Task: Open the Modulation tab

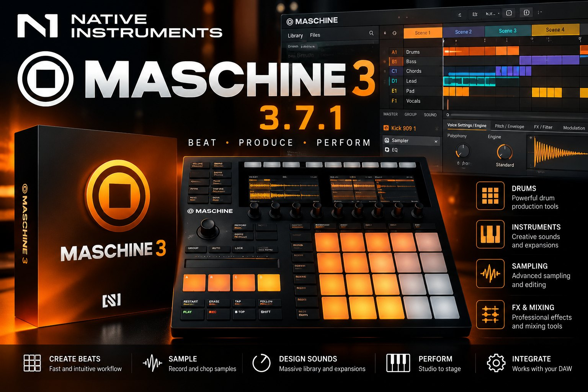Action: (574, 128)
